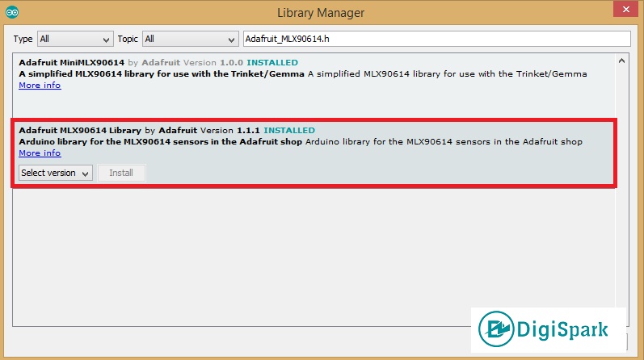Open More info for Adafruit MLX90614 Library
The image size is (644, 360).
pyautogui.click(x=40, y=153)
